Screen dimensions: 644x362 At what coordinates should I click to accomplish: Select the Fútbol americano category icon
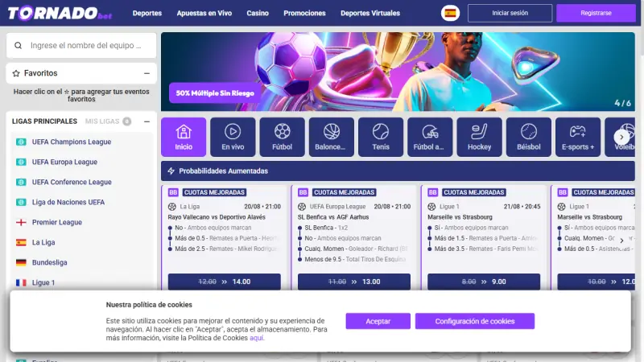coord(430,137)
